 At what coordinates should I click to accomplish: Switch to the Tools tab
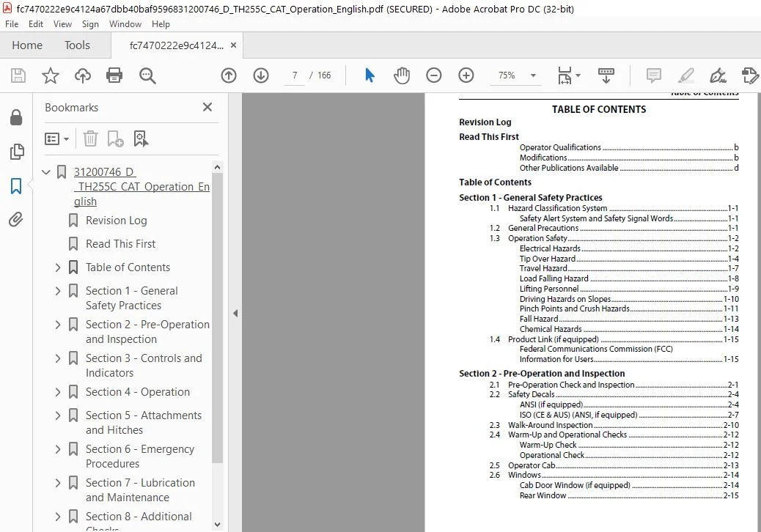click(x=77, y=45)
